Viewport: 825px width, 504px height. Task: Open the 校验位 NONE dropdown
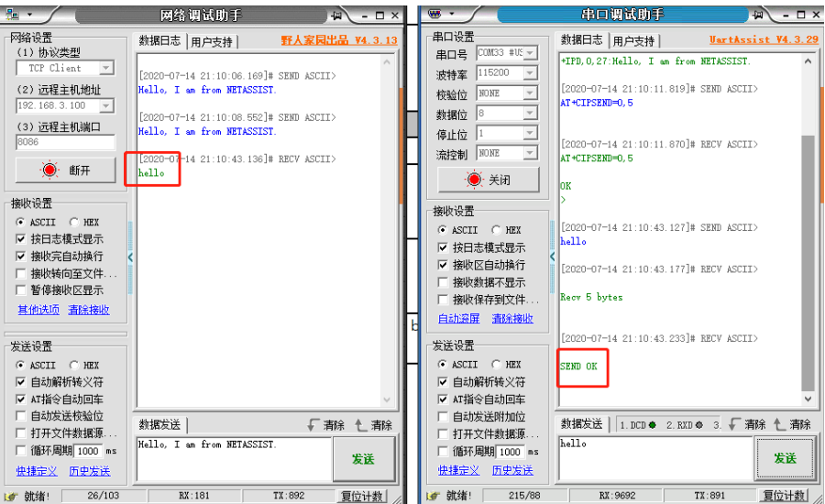tap(530, 93)
